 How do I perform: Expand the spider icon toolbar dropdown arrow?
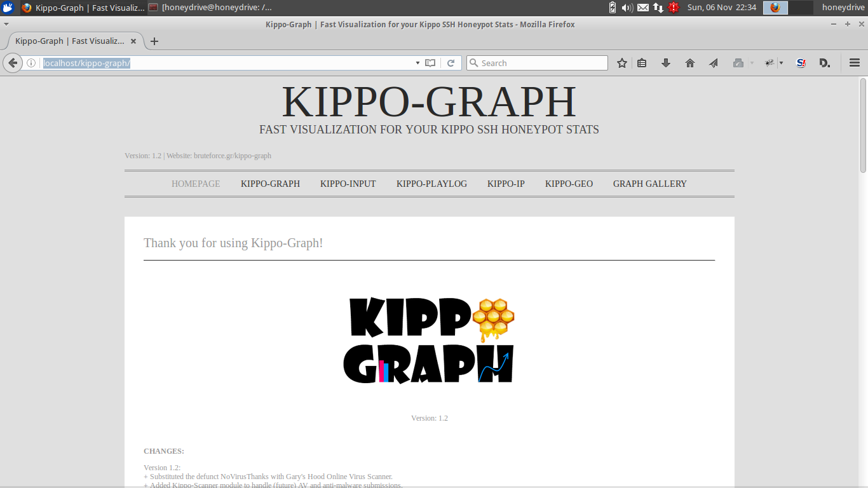coord(781,63)
